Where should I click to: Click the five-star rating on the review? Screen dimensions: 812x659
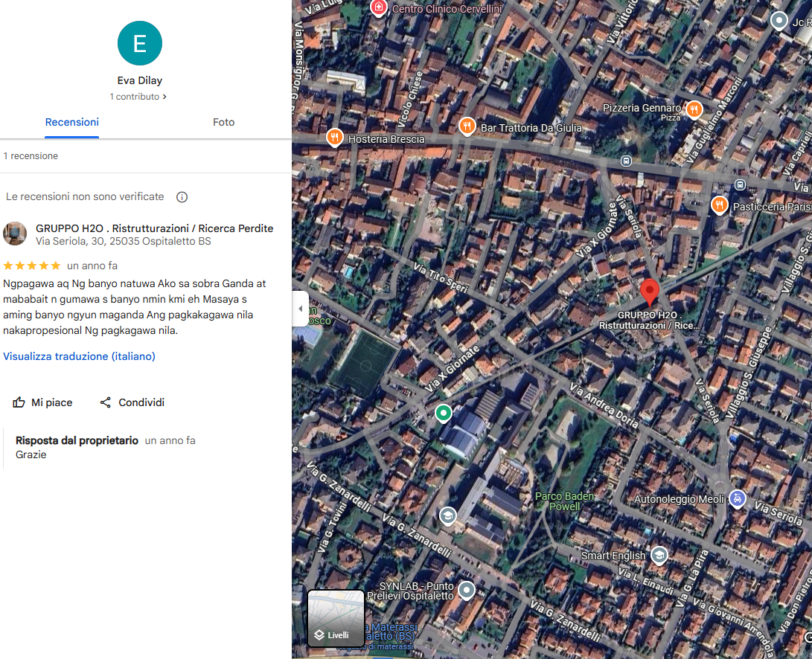point(32,266)
